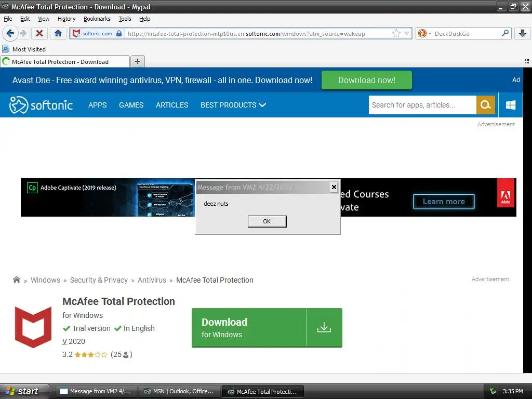
Task: Expand the BEST PRODUCTS dropdown
Action: click(233, 105)
